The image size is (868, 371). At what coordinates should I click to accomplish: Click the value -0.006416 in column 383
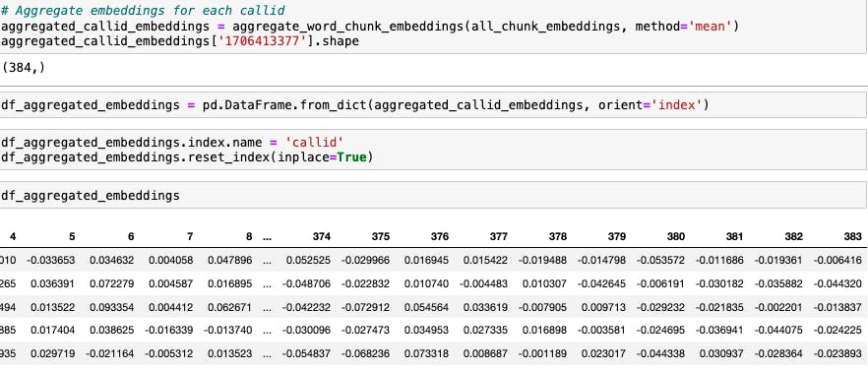point(837,260)
